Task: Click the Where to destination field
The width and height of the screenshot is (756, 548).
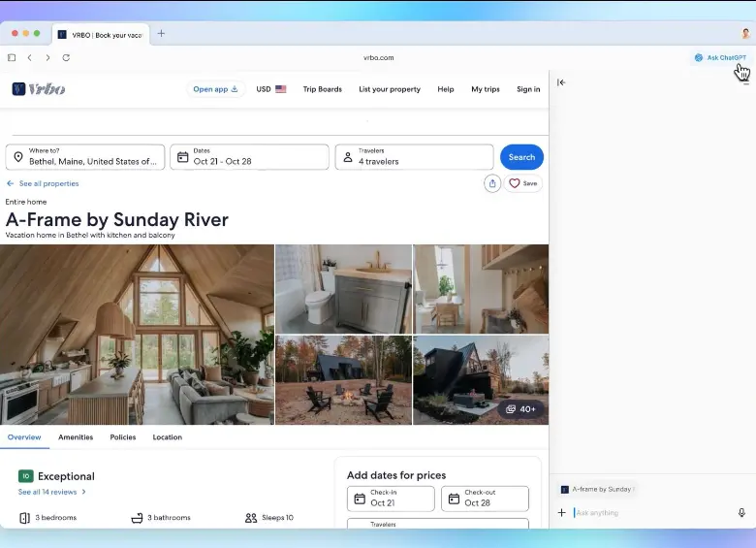Action: (x=85, y=157)
